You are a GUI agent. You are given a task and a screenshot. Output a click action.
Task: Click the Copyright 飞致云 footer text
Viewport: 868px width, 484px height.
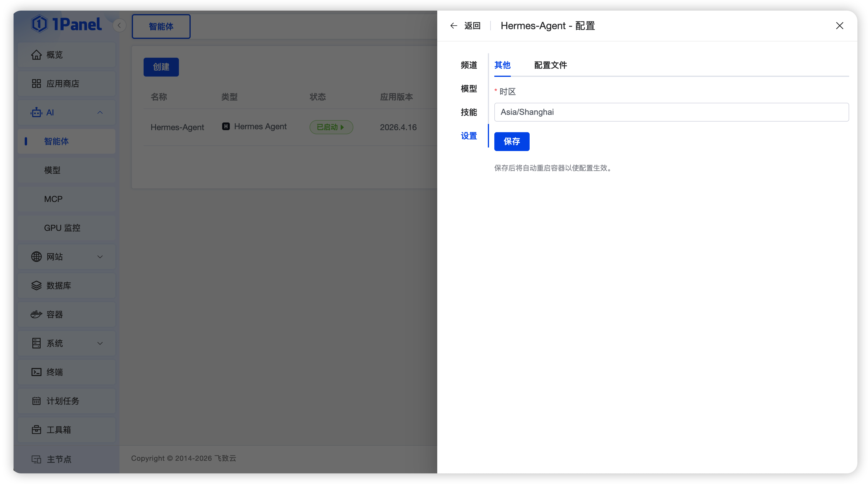coord(184,458)
